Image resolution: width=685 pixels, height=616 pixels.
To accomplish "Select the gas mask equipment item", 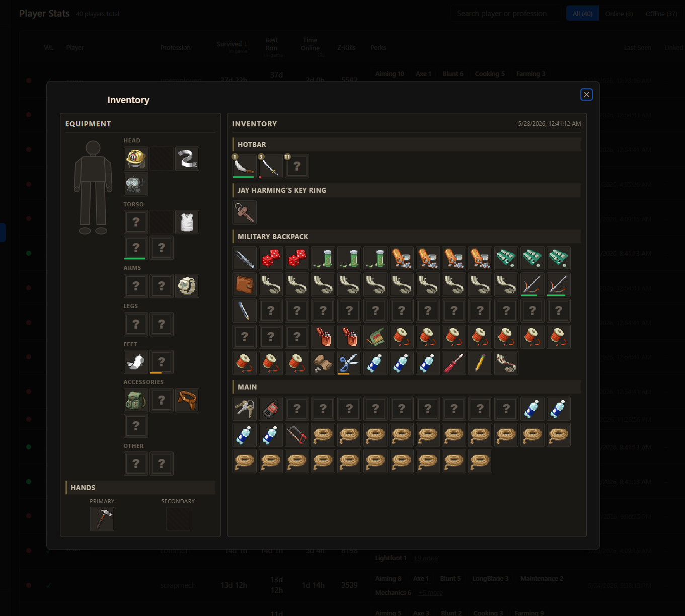I will pyautogui.click(x=136, y=184).
